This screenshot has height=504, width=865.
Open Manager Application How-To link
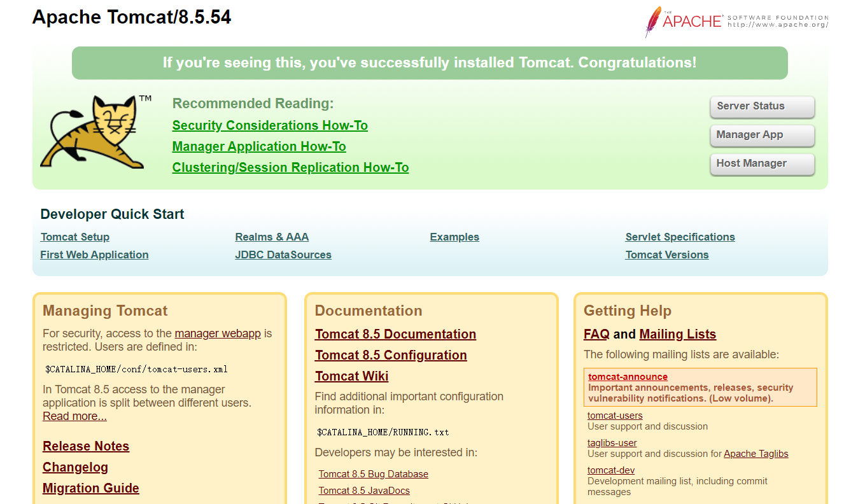pos(259,146)
